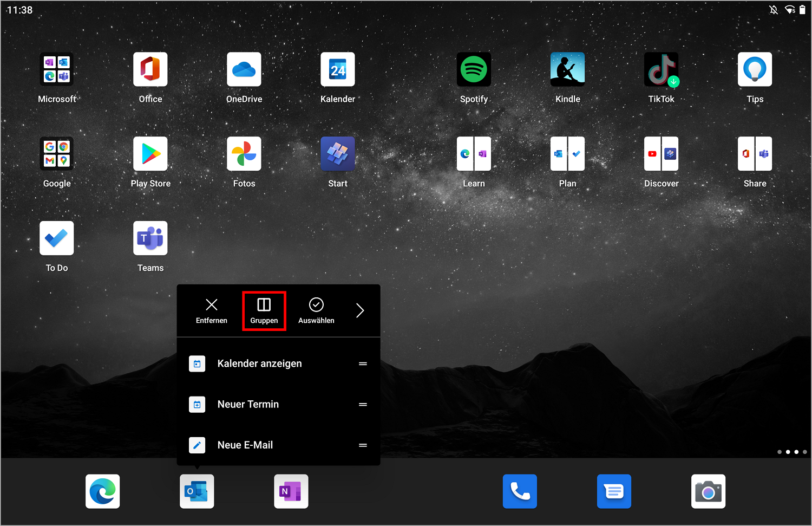812x526 pixels.
Task: Open the Share app group
Action: point(755,154)
